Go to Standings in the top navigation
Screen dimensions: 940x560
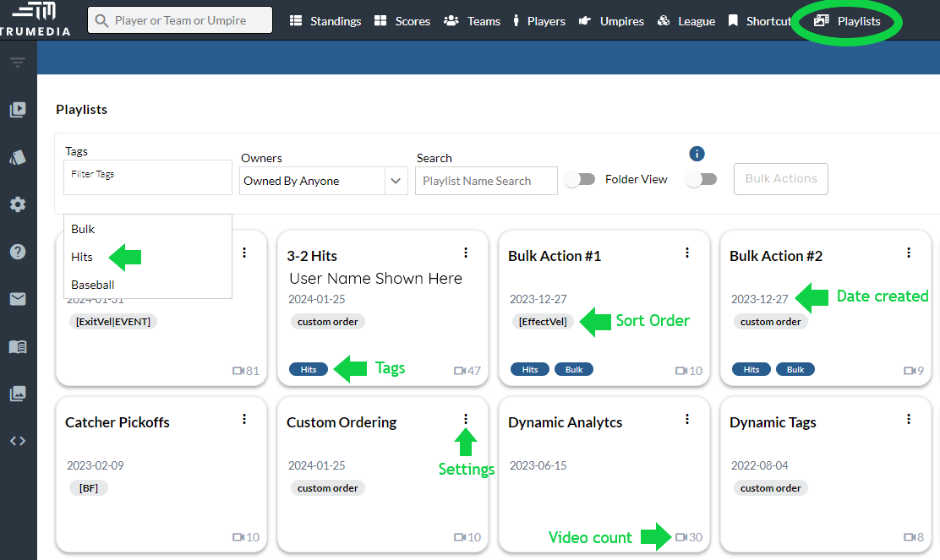point(325,21)
